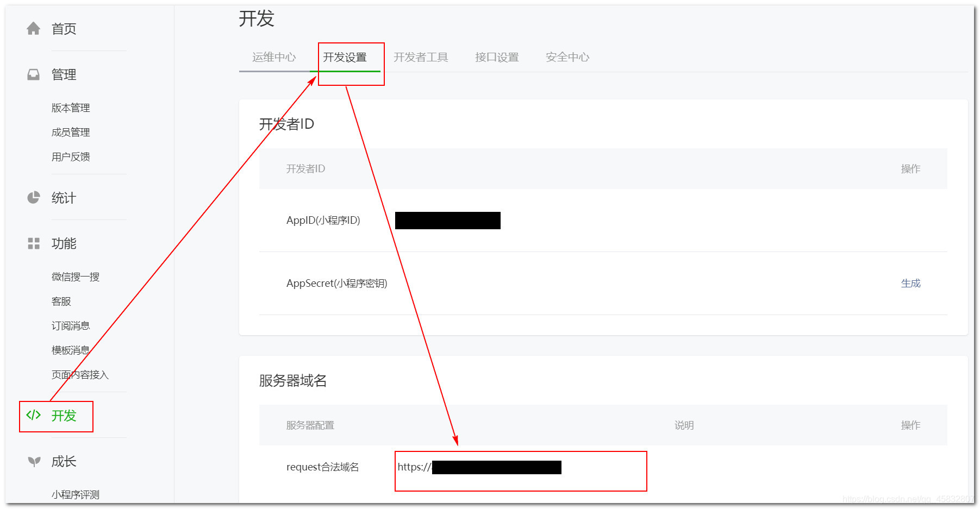Viewport: 980px width, 509px height.
Task: Click the AppSecret(小程序密钥) label
Action: [337, 283]
